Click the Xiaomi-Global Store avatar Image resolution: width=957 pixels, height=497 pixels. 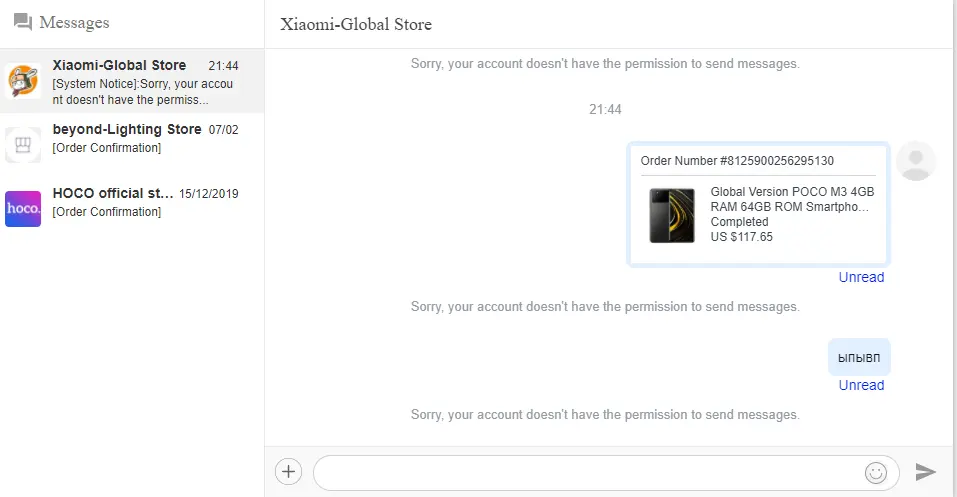pyautogui.click(x=23, y=81)
